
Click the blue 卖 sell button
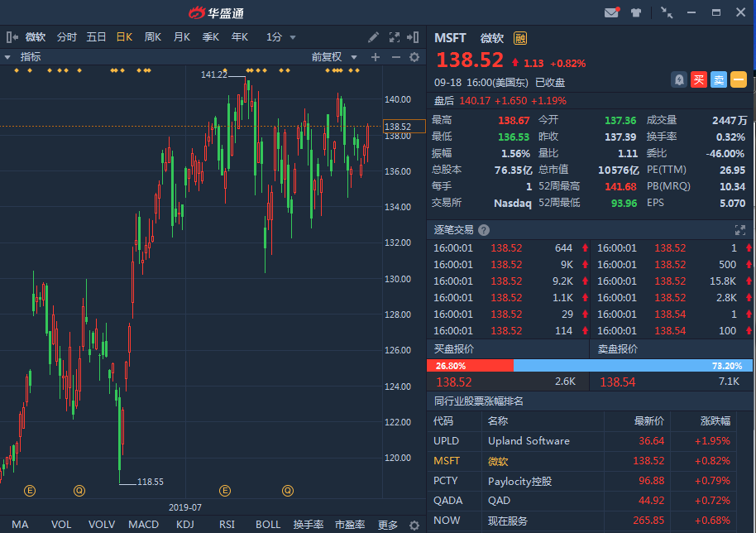[x=719, y=79]
